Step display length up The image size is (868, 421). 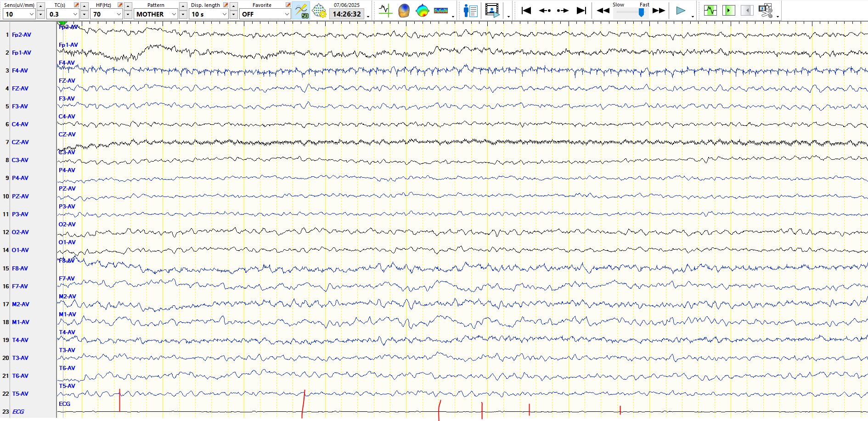(233, 6)
